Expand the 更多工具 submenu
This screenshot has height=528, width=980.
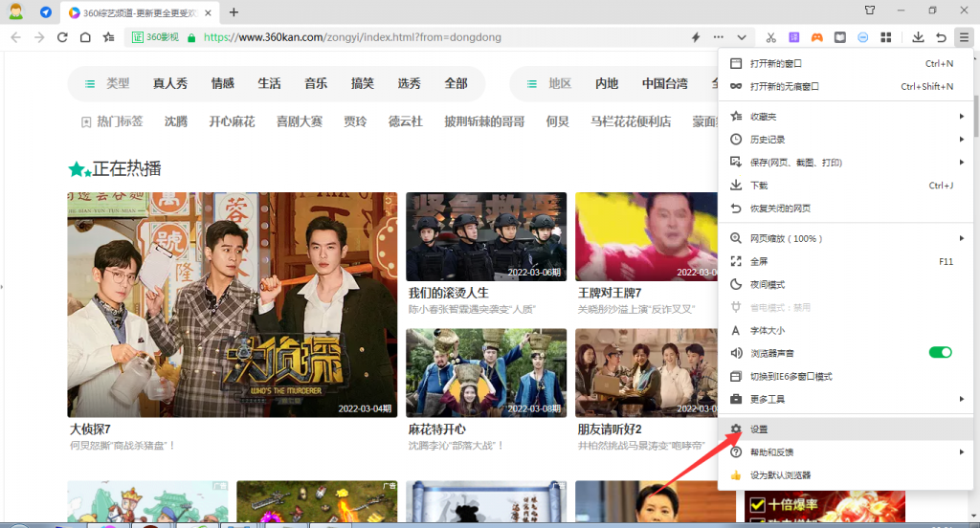(846, 399)
